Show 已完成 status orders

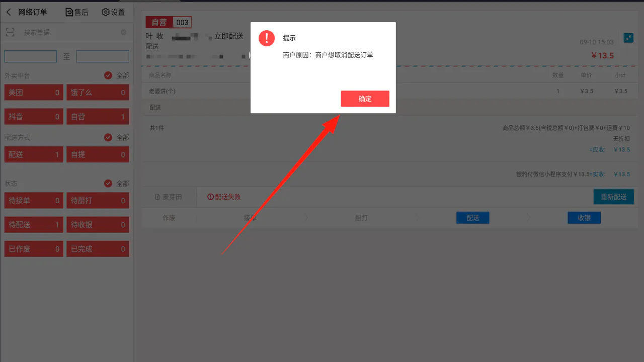tap(98, 249)
